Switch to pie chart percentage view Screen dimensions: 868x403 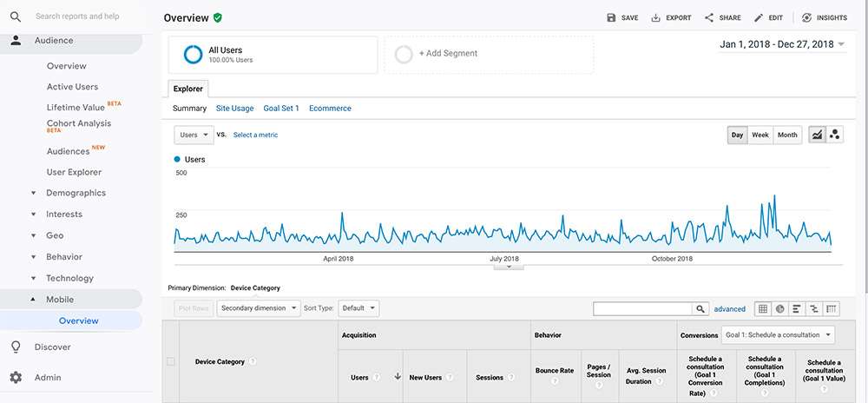pos(780,309)
